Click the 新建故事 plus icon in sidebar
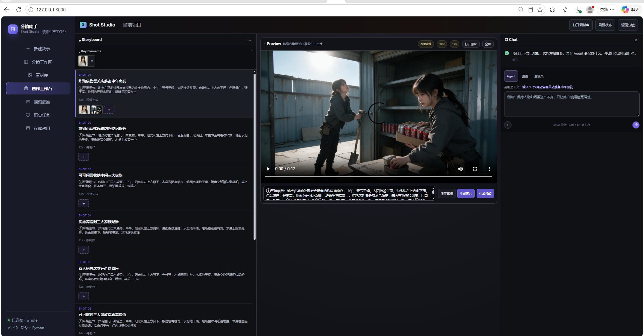This screenshot has height=336, width=644. pyautogui.click(x=28, y=49)
